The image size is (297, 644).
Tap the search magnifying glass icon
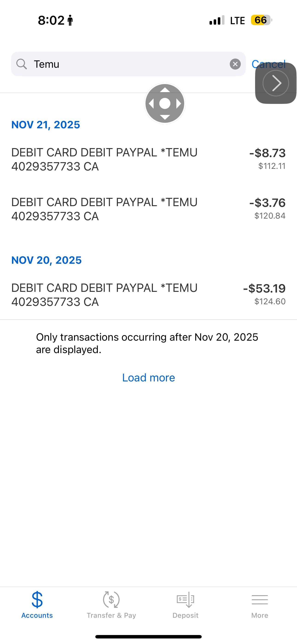pyautogui.click(x=21, y=64)
